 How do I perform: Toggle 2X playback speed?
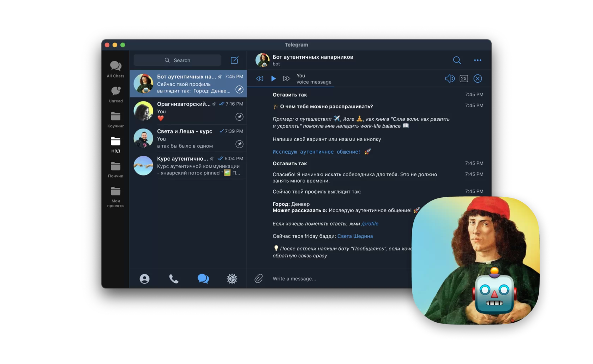(x=464, y=78)
